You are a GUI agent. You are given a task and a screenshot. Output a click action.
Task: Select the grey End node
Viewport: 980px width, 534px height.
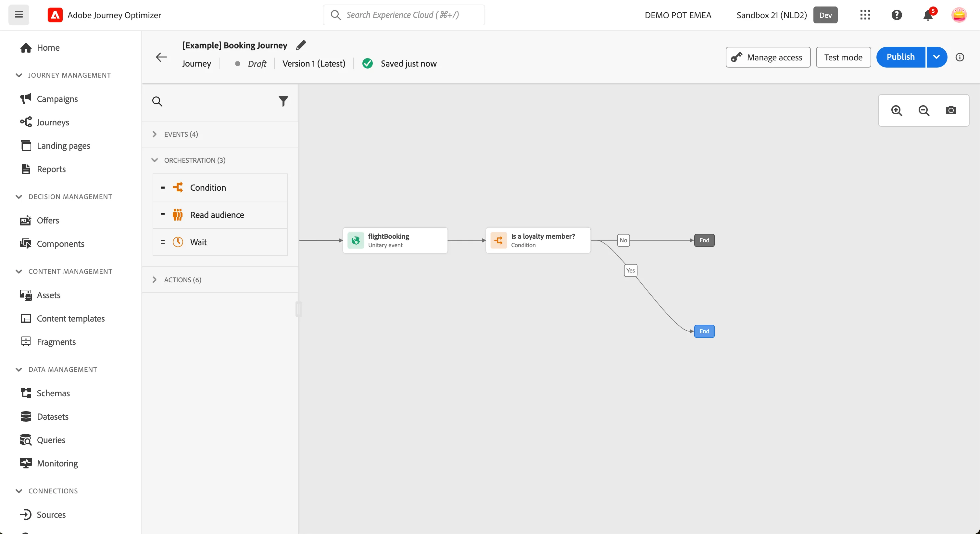[704, 240]
